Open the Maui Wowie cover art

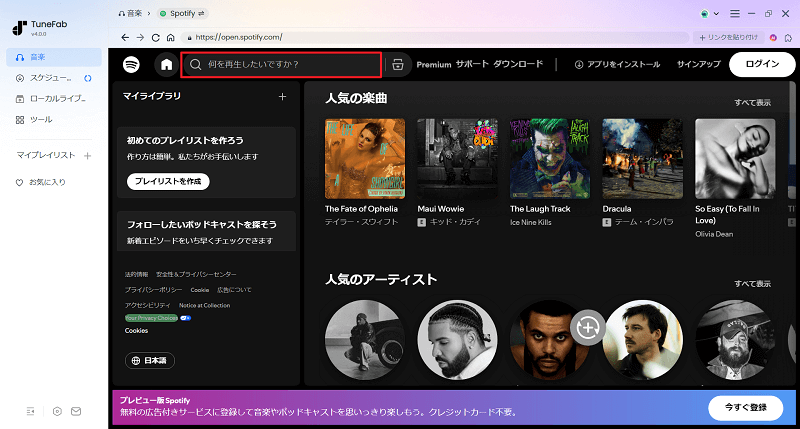point(457,159)
